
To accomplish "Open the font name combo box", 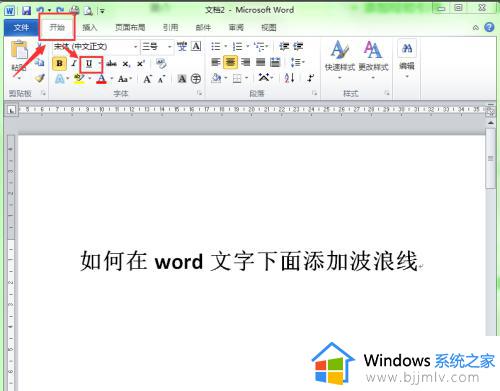I will 95,47.
